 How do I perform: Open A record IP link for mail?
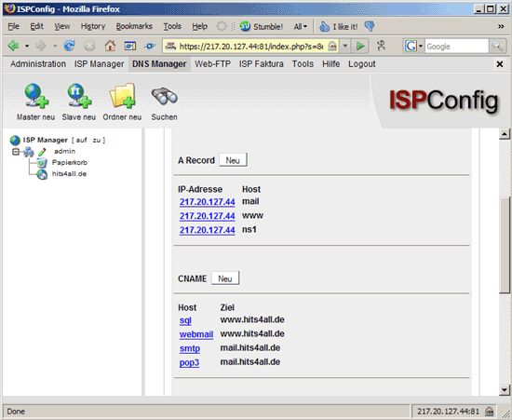tap(207, 202)
